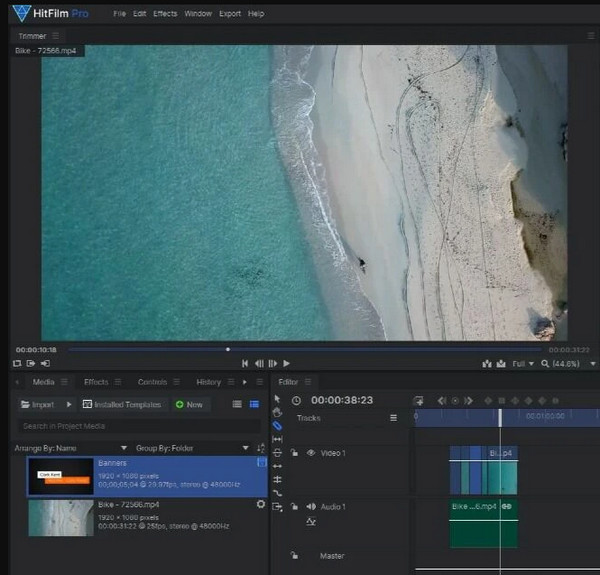Click the magnifier zoom icon in Trimmer
The image size is (600, 575).
point(545,363)
